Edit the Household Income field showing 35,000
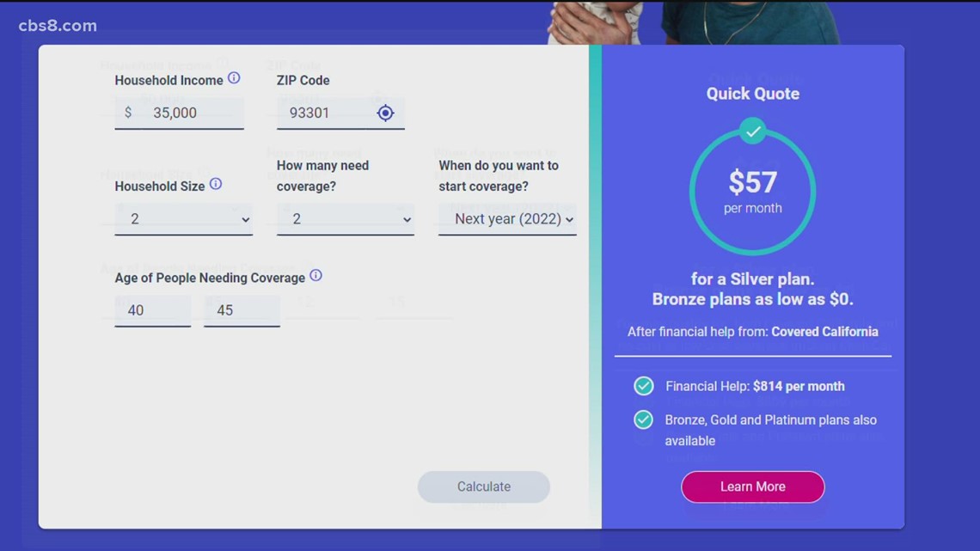The width and height of the screenshot is (980, 551). tap(185, 113)
